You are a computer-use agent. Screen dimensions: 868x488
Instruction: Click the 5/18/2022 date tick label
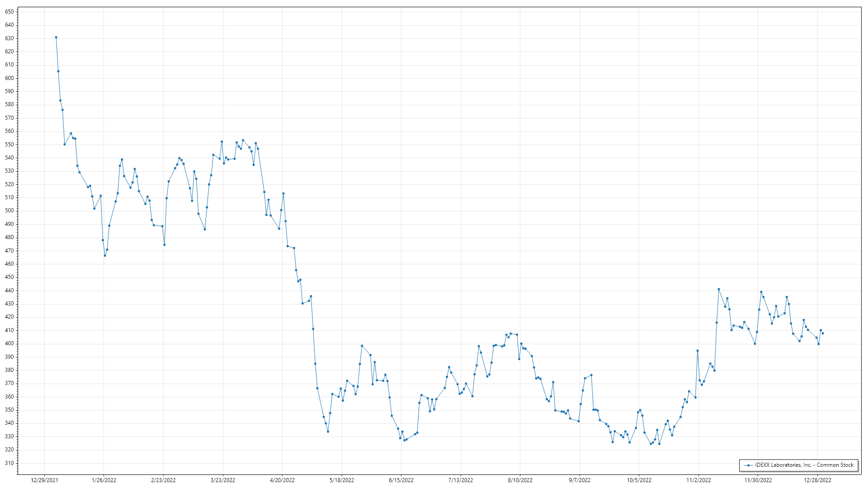[342, 480]
